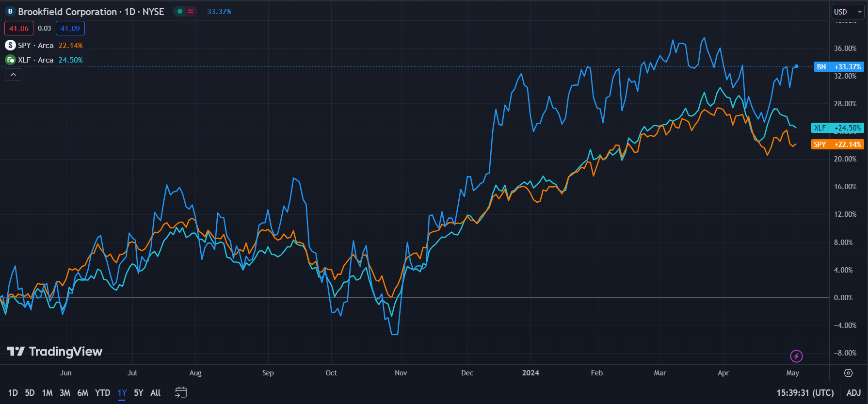Select the 5D time range
Screen dimensions: 868x404
pos(30,393)
